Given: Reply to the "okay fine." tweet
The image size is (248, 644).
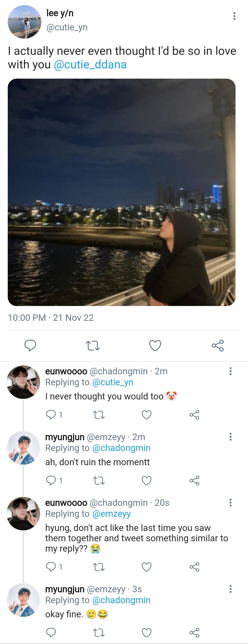Looking at the screenshot, I should click(51, 632).
